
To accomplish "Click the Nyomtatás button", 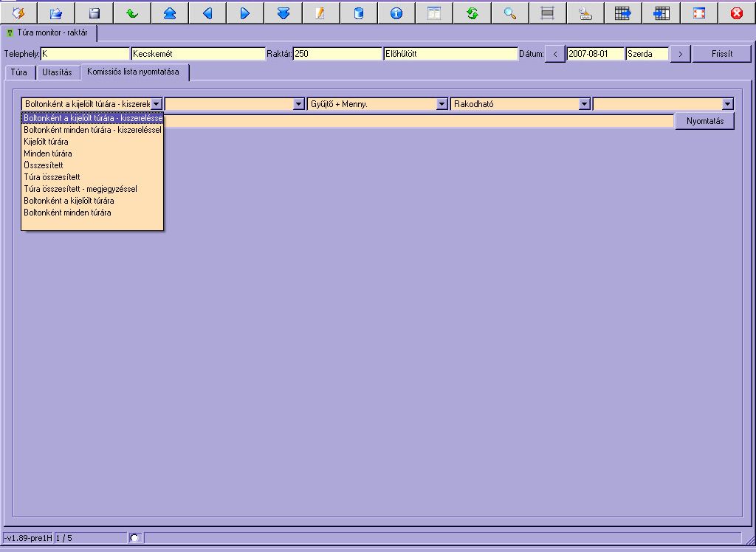I will point(704,121).
